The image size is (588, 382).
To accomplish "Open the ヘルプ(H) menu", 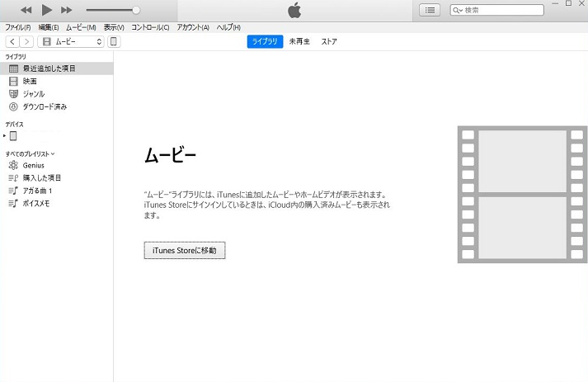I will click(x=228, y=27).
